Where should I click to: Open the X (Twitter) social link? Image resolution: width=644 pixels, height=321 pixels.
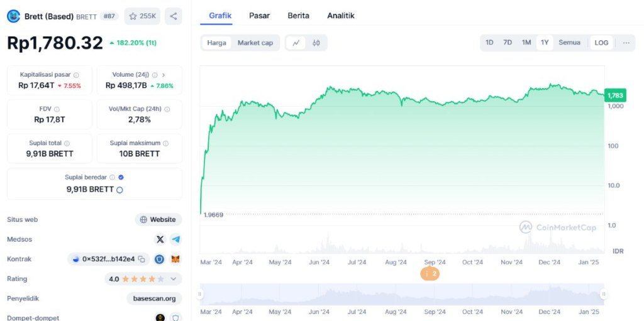coord(160,239)
